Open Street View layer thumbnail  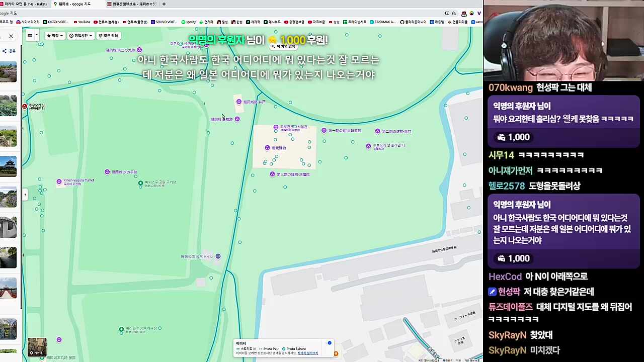point(37,347)
